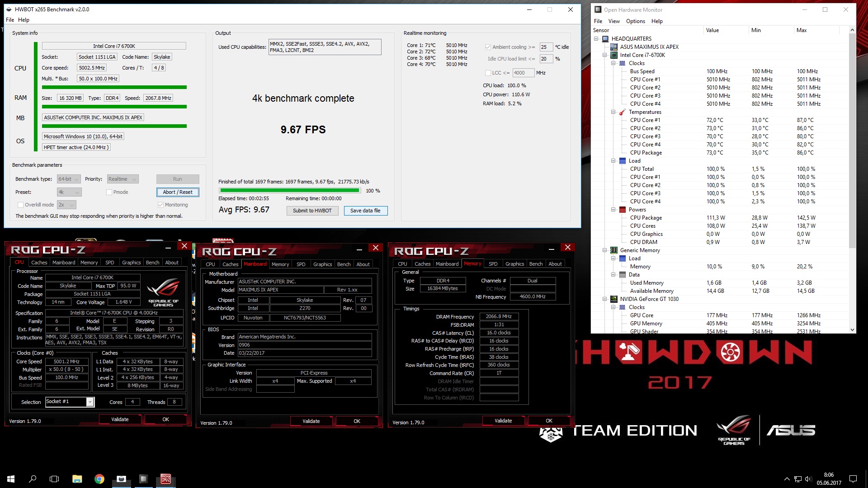Click the scrollbar down arrow in Hardware Monitor

click(852, 330)
